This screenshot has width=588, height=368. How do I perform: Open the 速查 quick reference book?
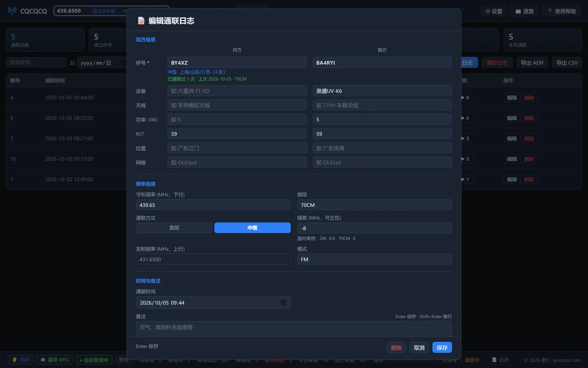524,11
